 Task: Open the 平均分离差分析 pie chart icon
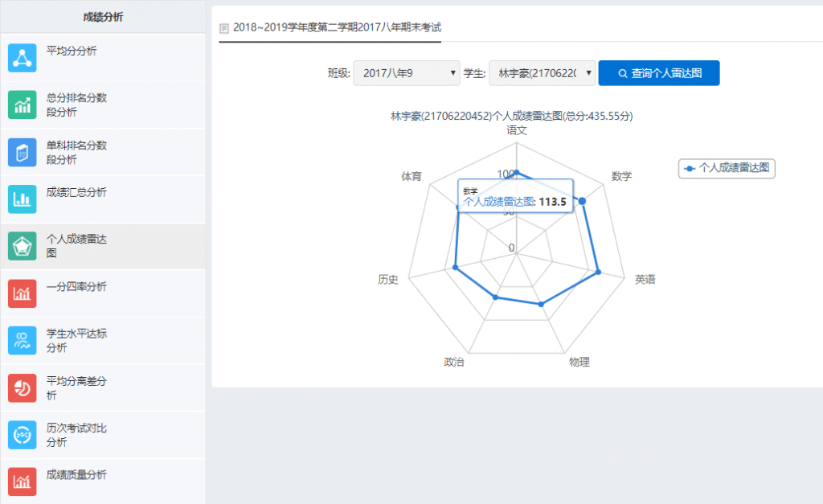point(23,387)
